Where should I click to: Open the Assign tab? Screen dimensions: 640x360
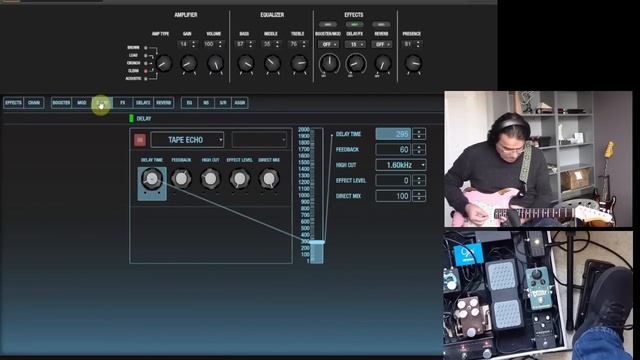pos(240,103)
